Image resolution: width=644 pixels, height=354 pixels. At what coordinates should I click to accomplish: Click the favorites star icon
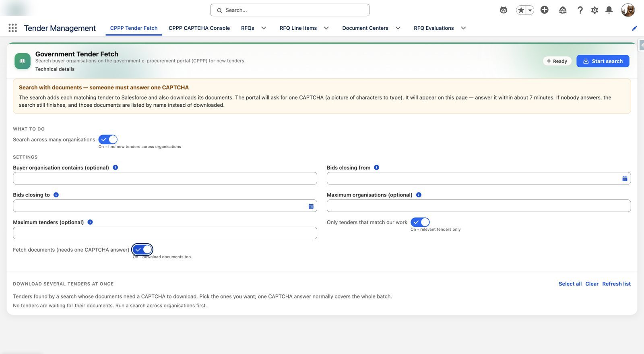[521, 10]
